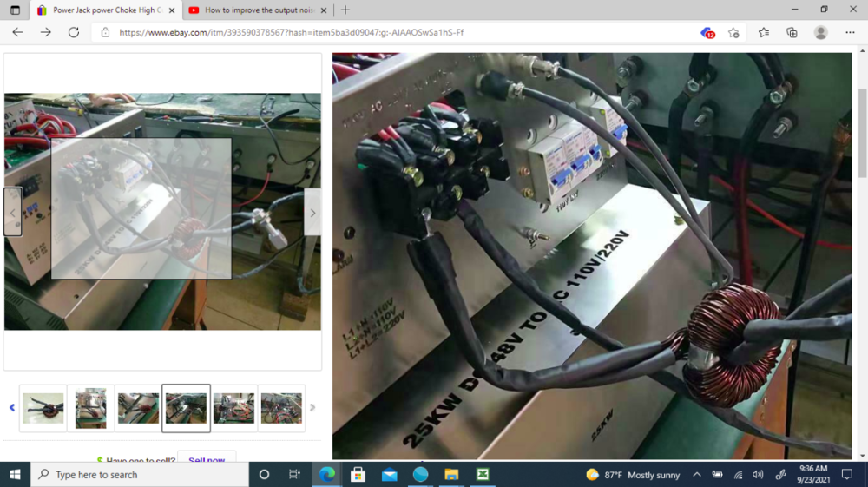Viewport: 868px width, 487px height.
Task: Open the notifications action center
Action: pyautogui.click(x=847, y=474)
